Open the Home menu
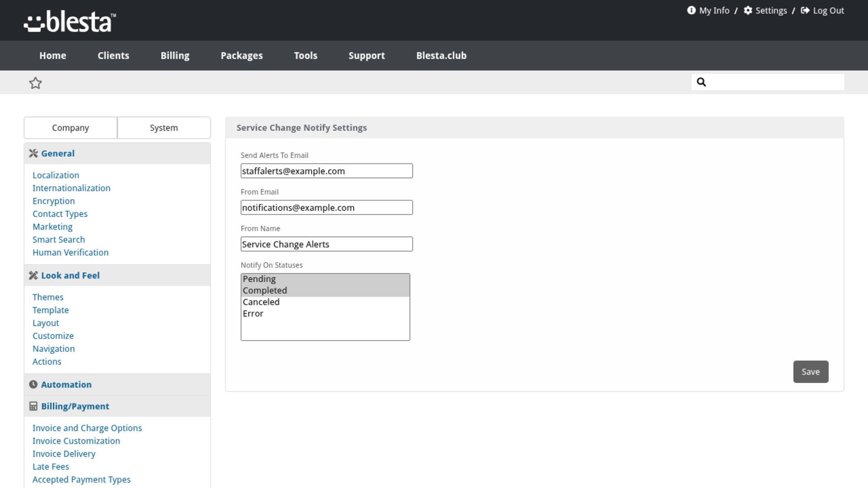This screenshot has height=488, width=868. click(x=53, y=56)
